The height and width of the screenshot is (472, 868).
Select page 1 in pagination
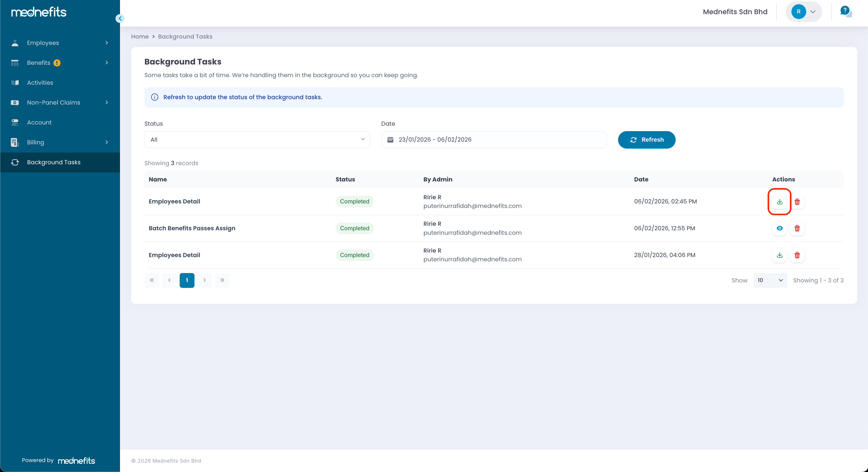click(187, 280)
